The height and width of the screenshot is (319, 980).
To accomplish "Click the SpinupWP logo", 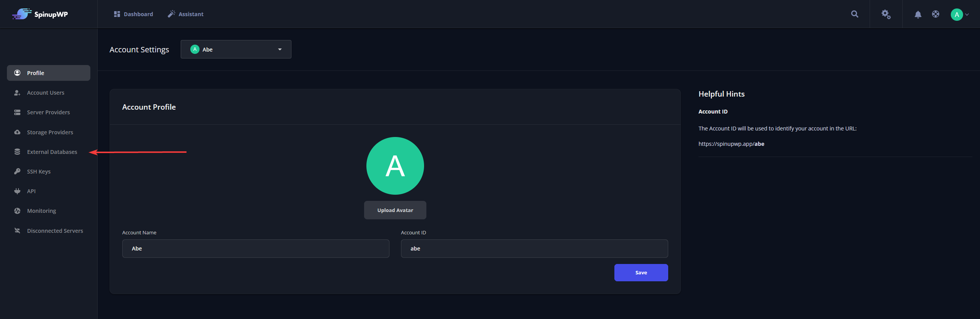I will (x=40, y=14).
